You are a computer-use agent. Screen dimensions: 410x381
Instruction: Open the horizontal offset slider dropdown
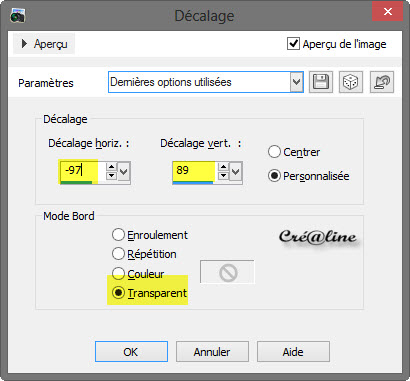point(123,171)
